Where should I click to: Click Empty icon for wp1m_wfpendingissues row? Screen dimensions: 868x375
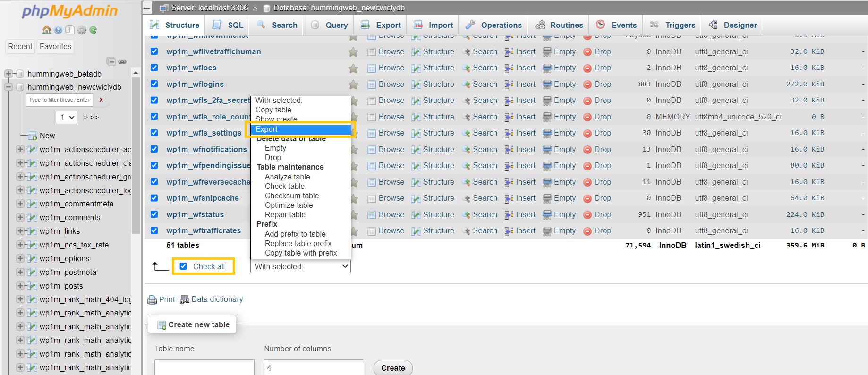tap(547, 166)
